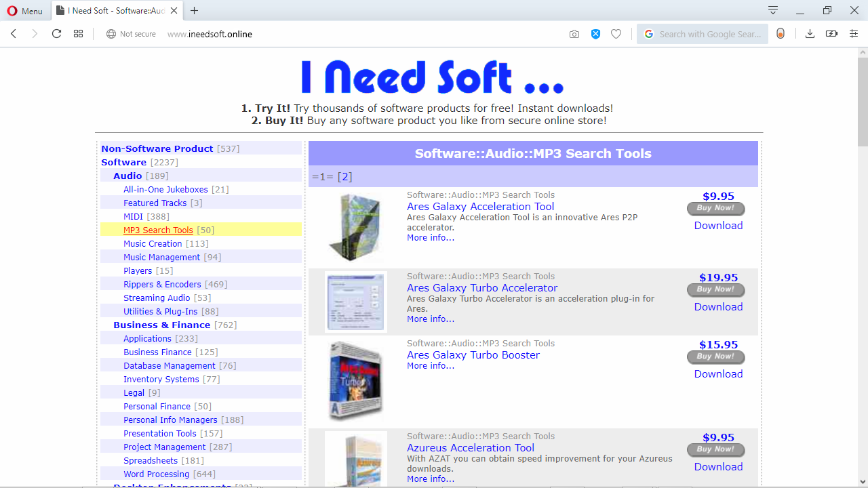Click the snapshot camera icon in the address bar
The height and width of the screenshot is (488, 868).
(574, 34)
